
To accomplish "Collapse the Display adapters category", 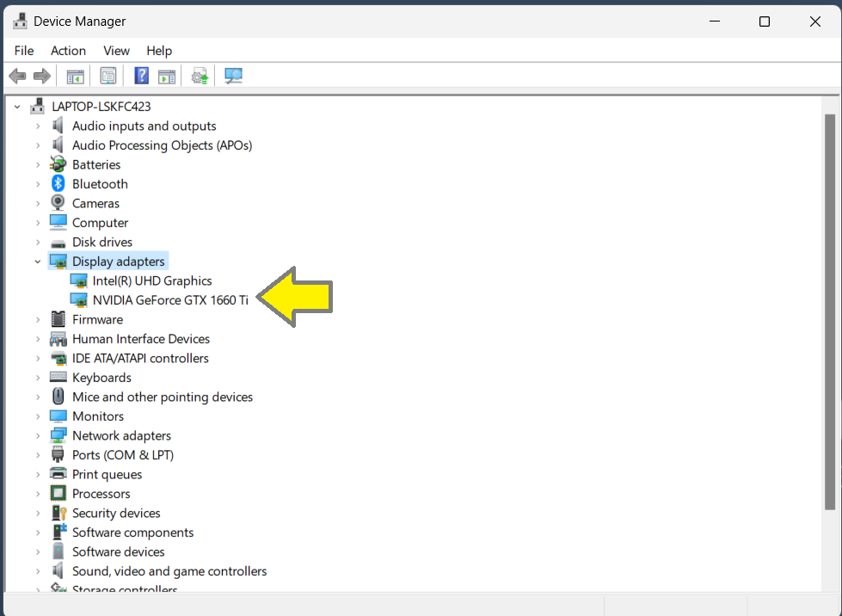I will 37,261.
